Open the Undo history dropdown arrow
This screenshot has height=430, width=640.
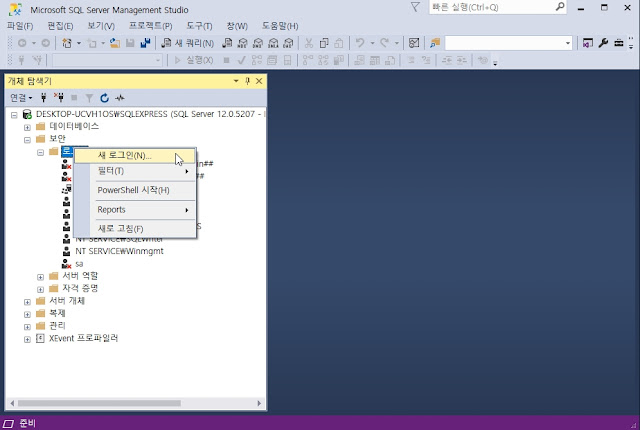(x=372, y=43)
